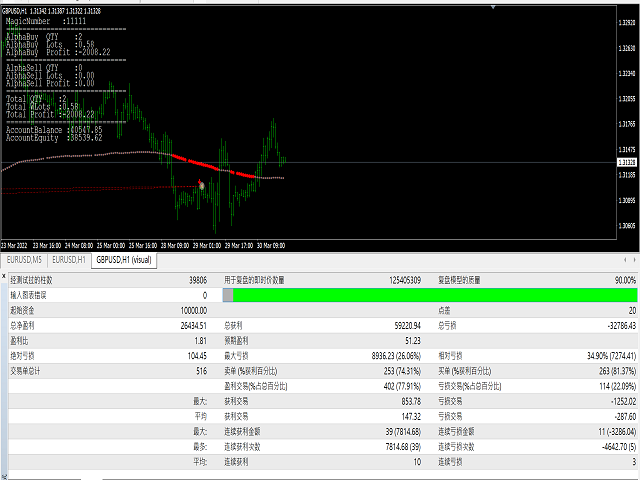
Task: Click the grey segment of the quality bar
Action: [228, 295]
